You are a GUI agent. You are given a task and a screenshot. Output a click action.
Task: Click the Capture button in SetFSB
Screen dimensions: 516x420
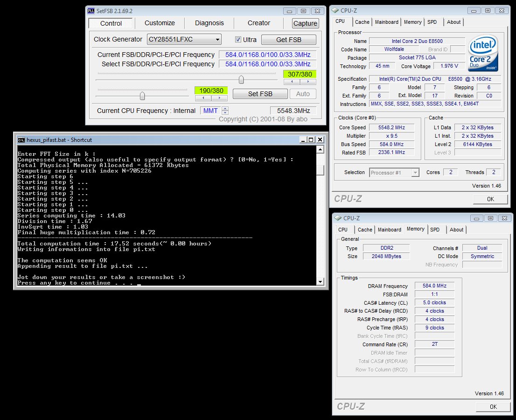pos(306,23)
